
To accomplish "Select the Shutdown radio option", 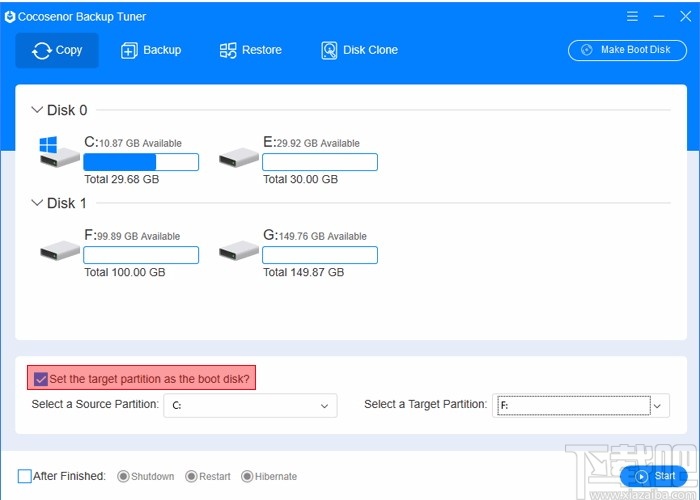I will pos(123,476).
